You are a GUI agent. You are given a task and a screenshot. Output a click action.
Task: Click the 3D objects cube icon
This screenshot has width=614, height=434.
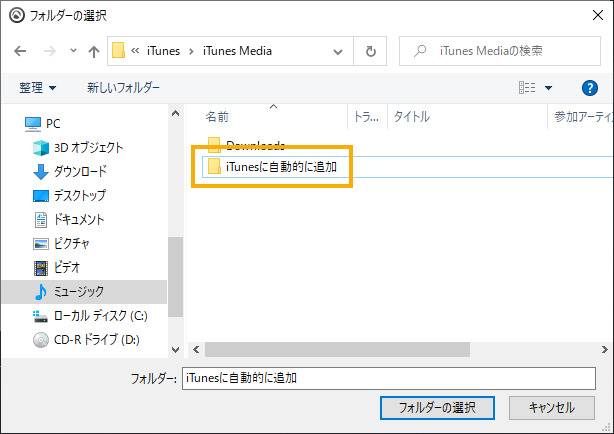[41, 148]
